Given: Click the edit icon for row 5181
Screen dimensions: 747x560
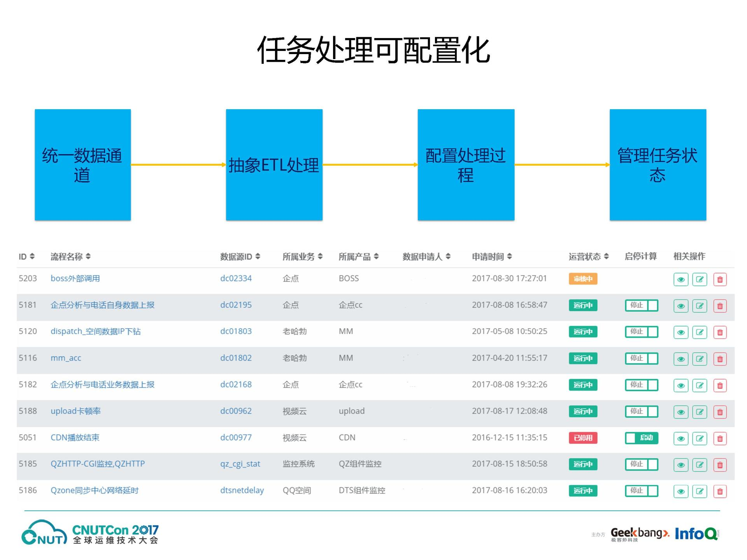Looking at the screenshot, I should (700, 306).
